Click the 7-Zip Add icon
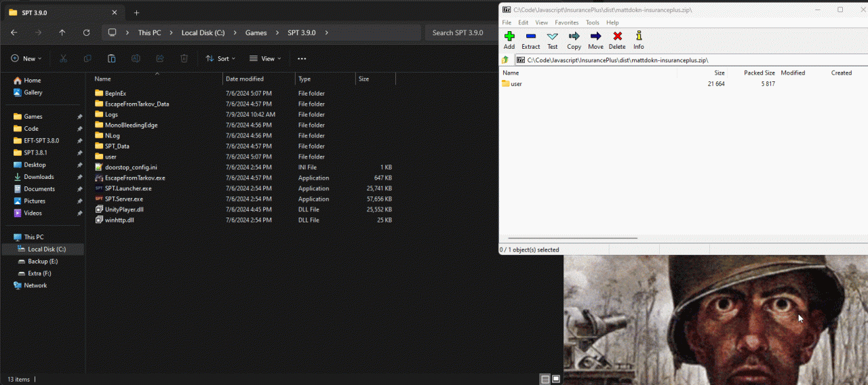This screenshot has width=868, height=385. [x=509, y=40]
